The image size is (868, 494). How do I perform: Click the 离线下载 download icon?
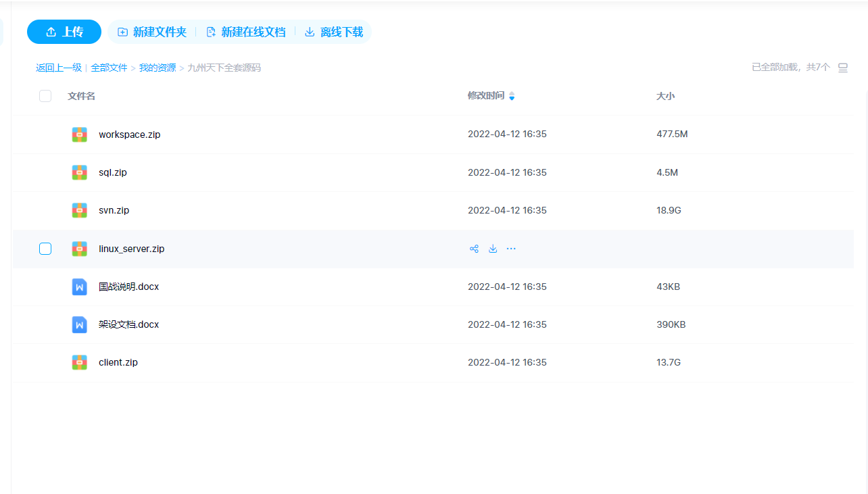[310, 31]
